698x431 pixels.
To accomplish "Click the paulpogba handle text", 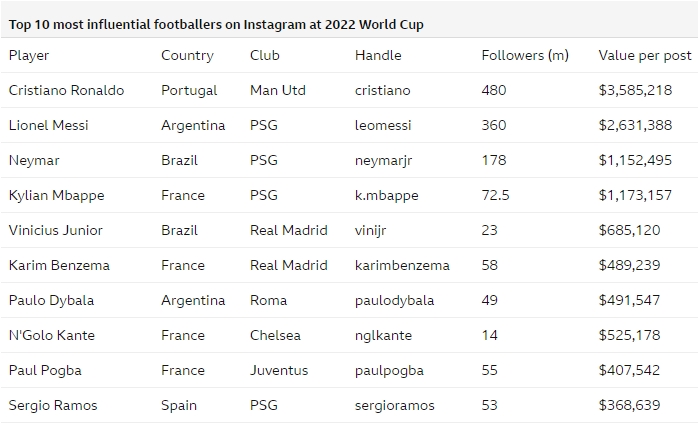I will coord(390,371).
